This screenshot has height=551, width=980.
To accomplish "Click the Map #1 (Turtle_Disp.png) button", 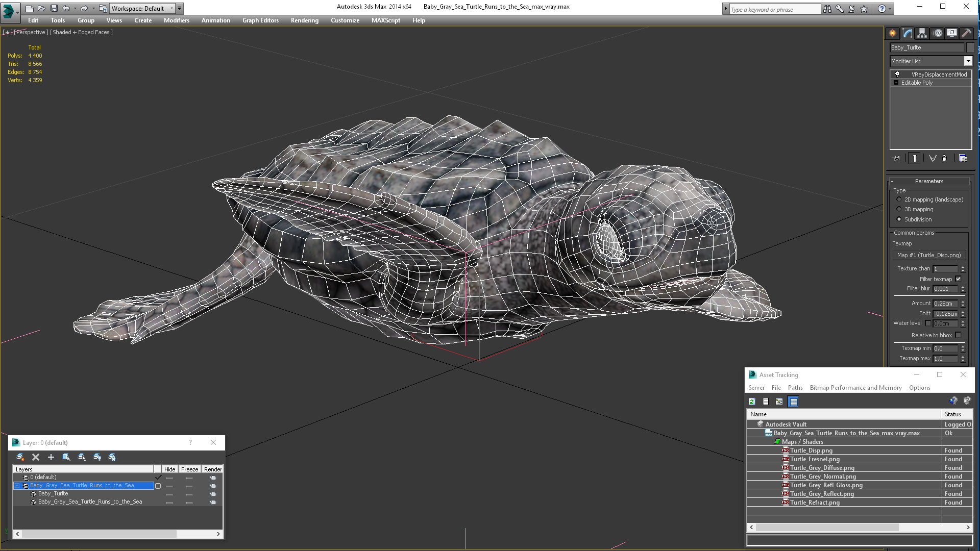I will (928, 255).
